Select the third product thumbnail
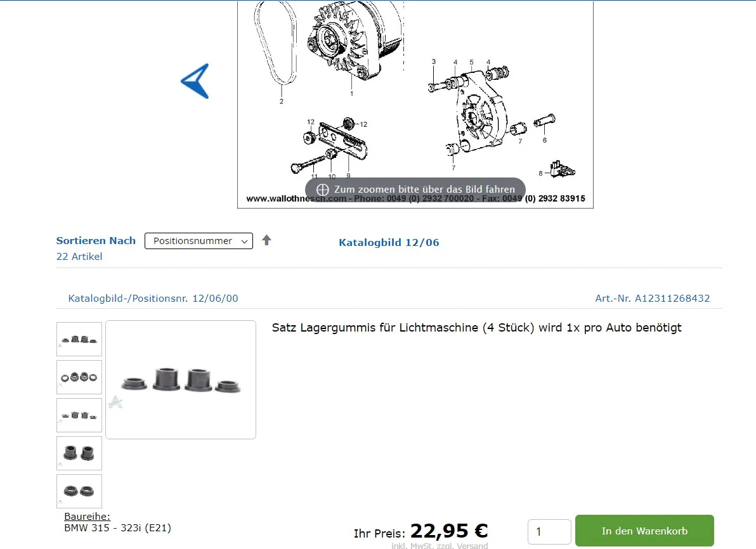 click(x=79, y=415)
